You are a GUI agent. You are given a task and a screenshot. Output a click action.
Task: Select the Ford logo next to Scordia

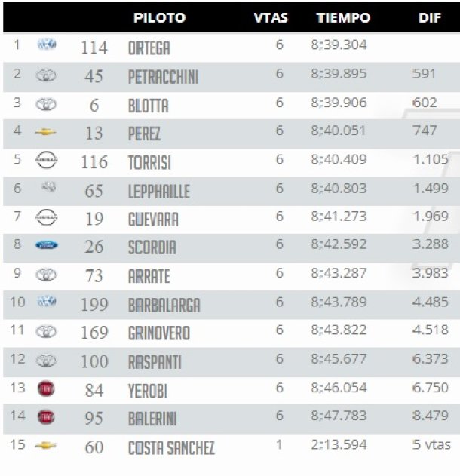(x=47, y=245)
